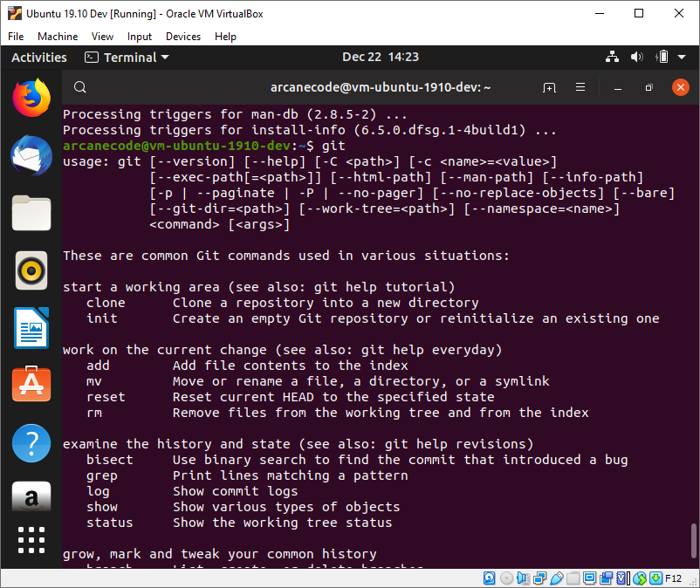This screenshot has height=588, width=700.
Task: Click VirtualBox shared folders indicator
Action: [573, 578]
